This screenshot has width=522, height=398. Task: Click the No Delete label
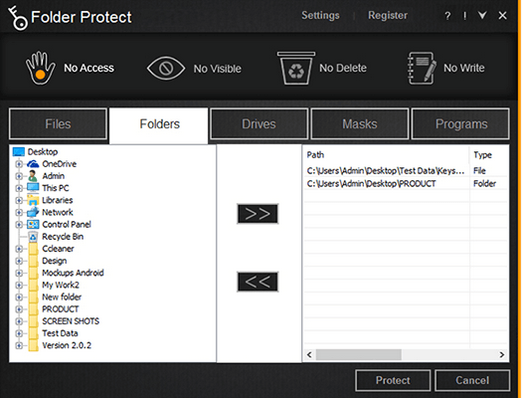343,68
